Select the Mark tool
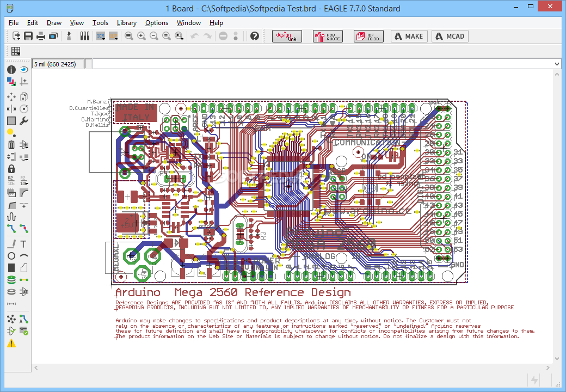 click(24, 82)
